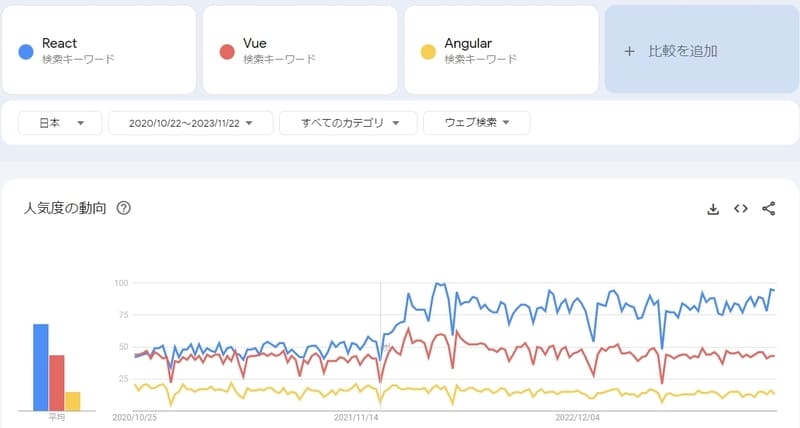Screen dimensions: 800x428
Task: Expand the date range 2020/10/22～2023/11/22 dropdown
Action: (188, 123)
